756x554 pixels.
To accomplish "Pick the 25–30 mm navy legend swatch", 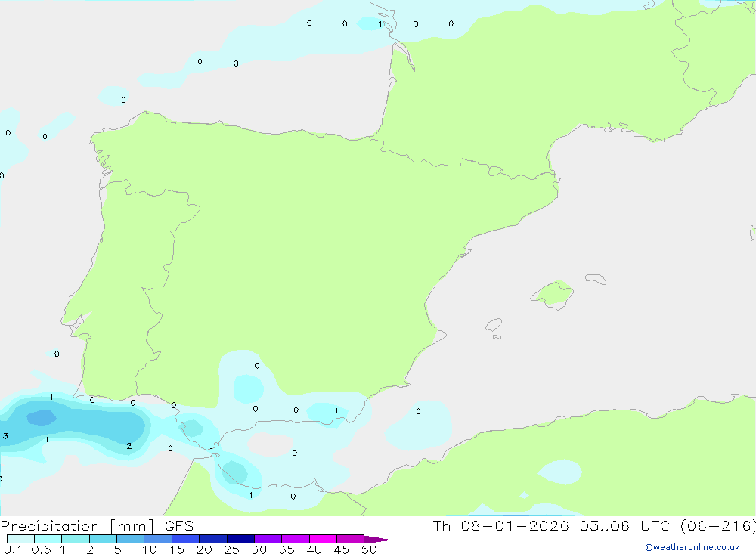I will (240, 539).
